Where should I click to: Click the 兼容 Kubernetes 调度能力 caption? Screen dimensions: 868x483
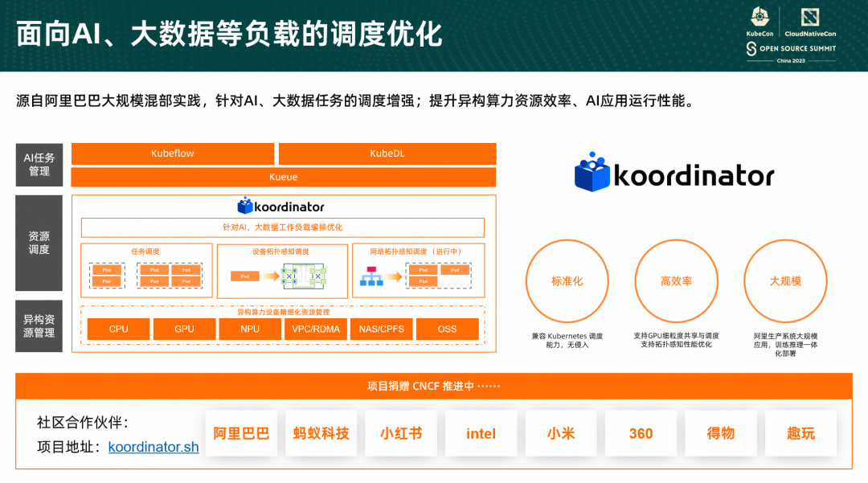pyautogui.click(x=567, y=340)
